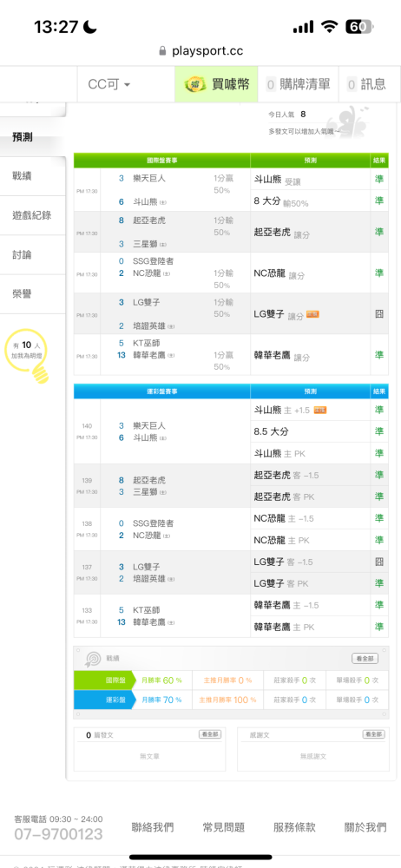This screenshot has height=868, width=401.
Task: Click 斗山熊 主 +1.5 prediction
Action: pyautogui.click(x=281, y=411)
